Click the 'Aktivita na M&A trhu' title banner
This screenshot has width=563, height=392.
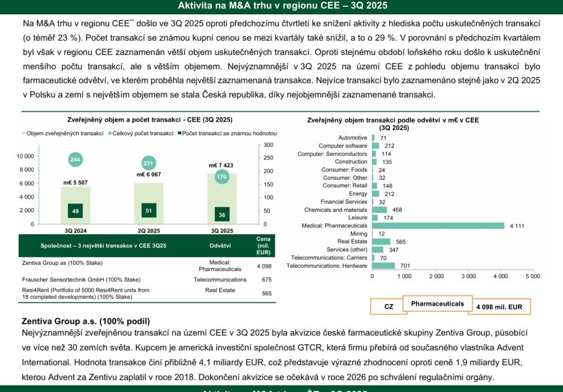(281, 6)
